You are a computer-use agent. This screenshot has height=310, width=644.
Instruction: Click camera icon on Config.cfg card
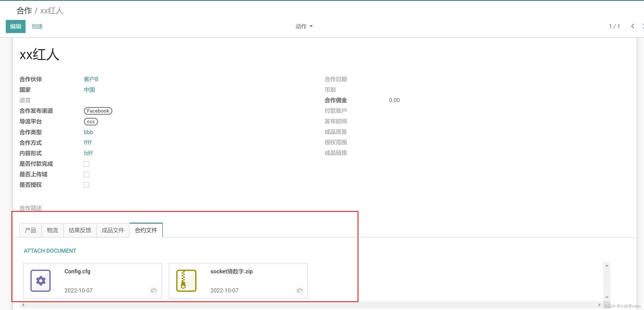(x=154, y=290)
